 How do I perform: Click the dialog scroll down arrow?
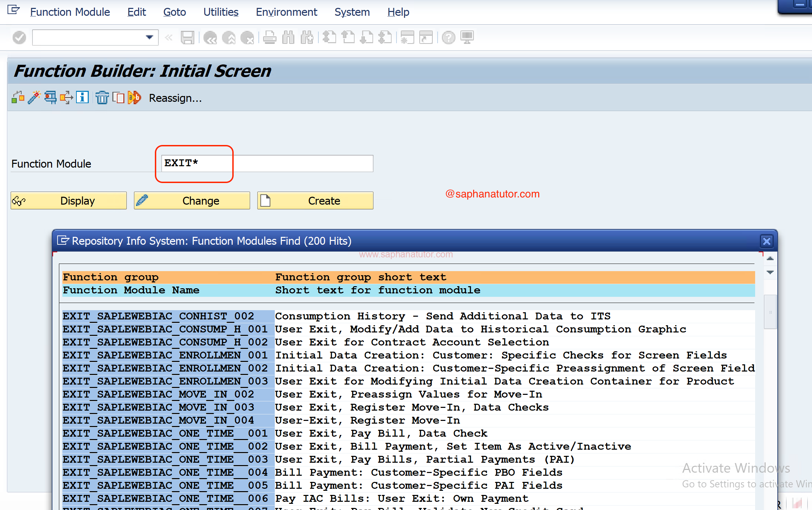point(770,272)
